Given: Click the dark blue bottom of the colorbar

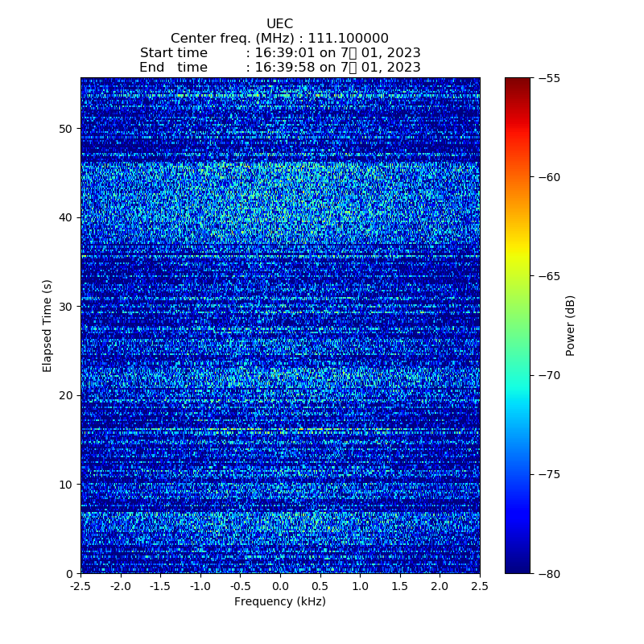Looking at the screenshot, I should tap(518, 568).
